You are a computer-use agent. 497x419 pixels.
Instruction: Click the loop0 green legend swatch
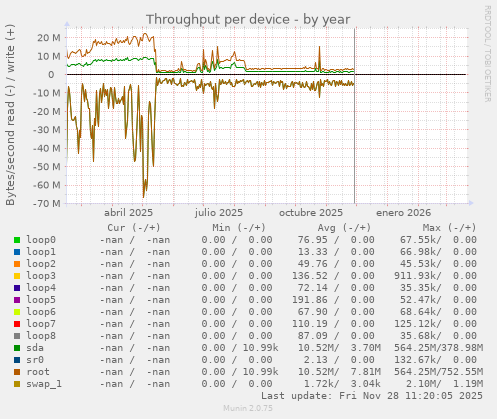pyautogui.click(x=17, y=240)
